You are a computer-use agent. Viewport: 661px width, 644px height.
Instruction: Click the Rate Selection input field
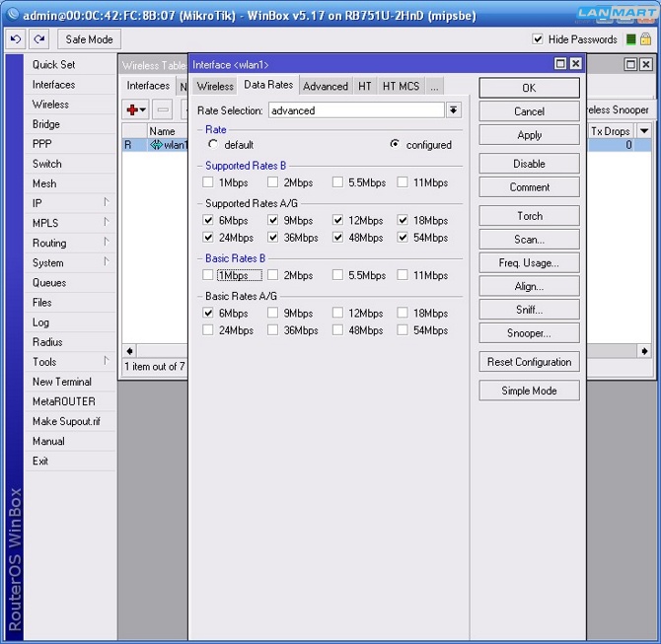(356, 110)
